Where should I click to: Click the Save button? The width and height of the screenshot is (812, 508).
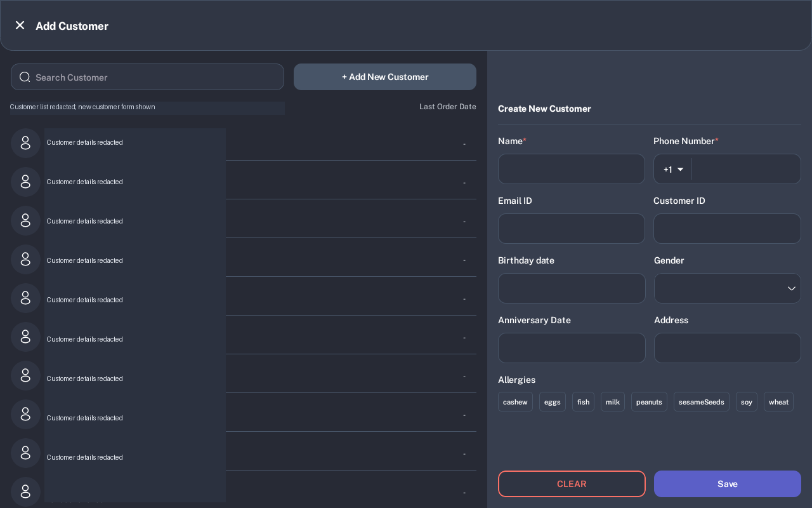[728, 484]
